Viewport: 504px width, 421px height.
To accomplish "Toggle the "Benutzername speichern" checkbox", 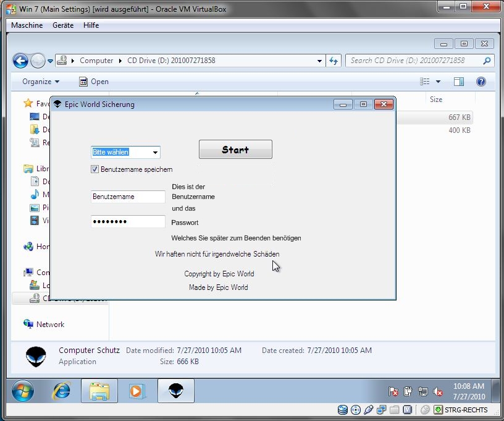I will [95, 169].
